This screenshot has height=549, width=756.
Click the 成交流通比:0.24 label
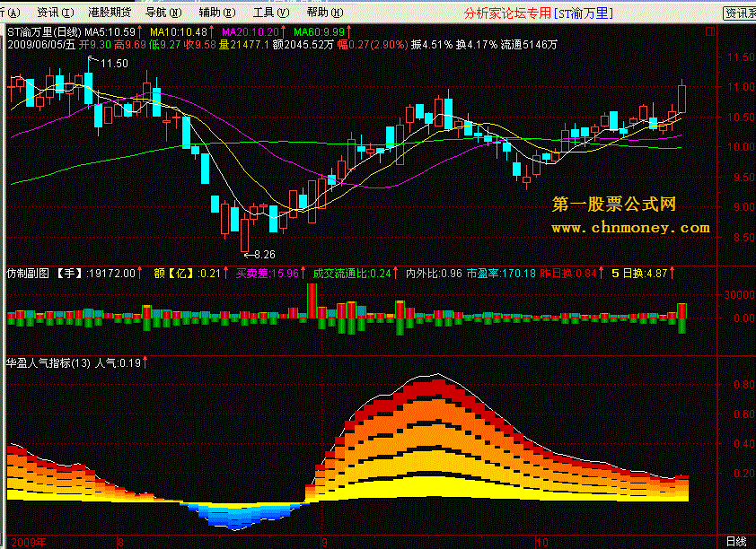click(x=352, y=274)
